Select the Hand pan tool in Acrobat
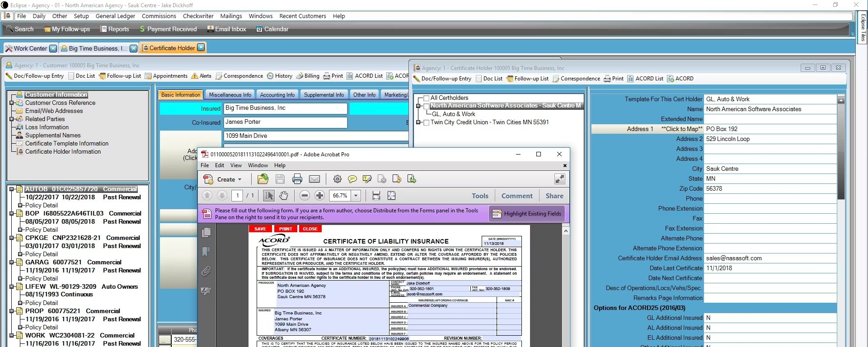 pyautogui.click(x=283, y=196)
